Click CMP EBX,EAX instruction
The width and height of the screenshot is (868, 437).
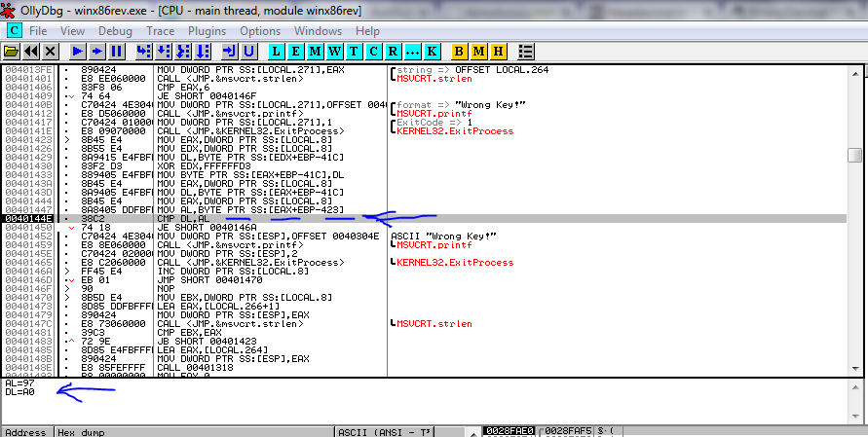189,333
